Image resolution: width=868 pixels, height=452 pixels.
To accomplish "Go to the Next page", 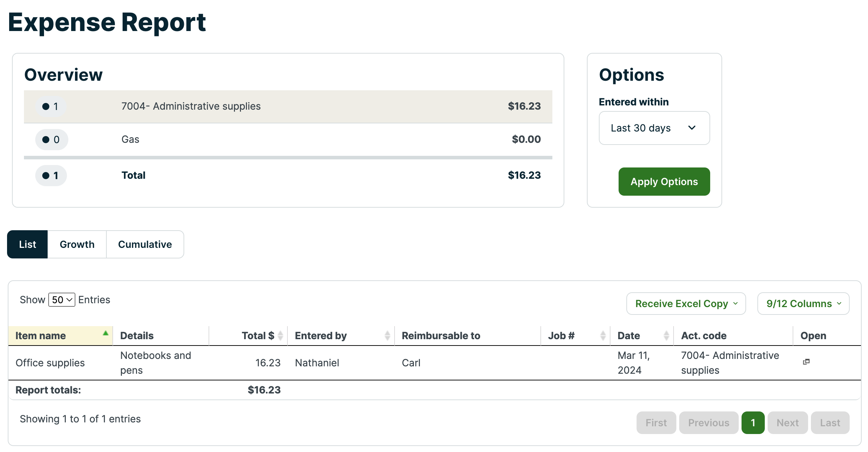I will (788, 422).
